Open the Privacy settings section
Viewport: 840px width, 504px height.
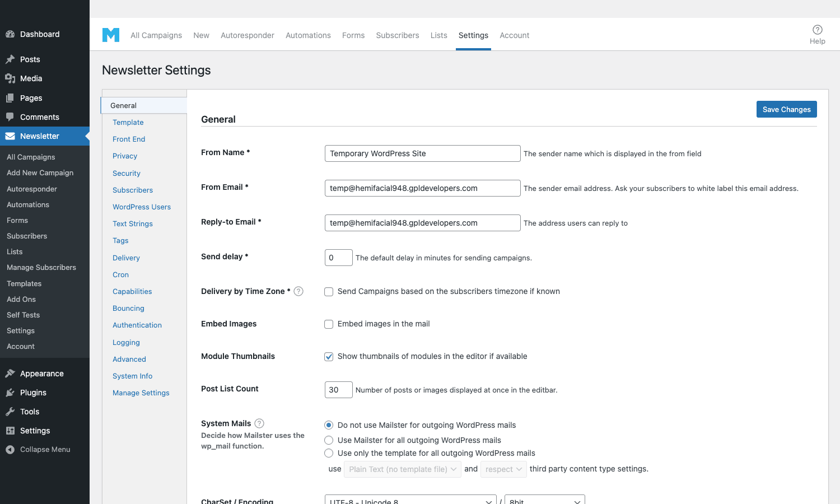tap(125, 156)
